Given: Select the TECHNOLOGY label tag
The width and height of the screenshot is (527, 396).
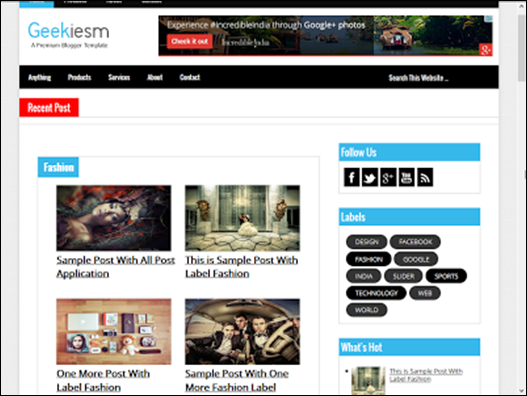Looking at the screenshot, I should 376,293.
